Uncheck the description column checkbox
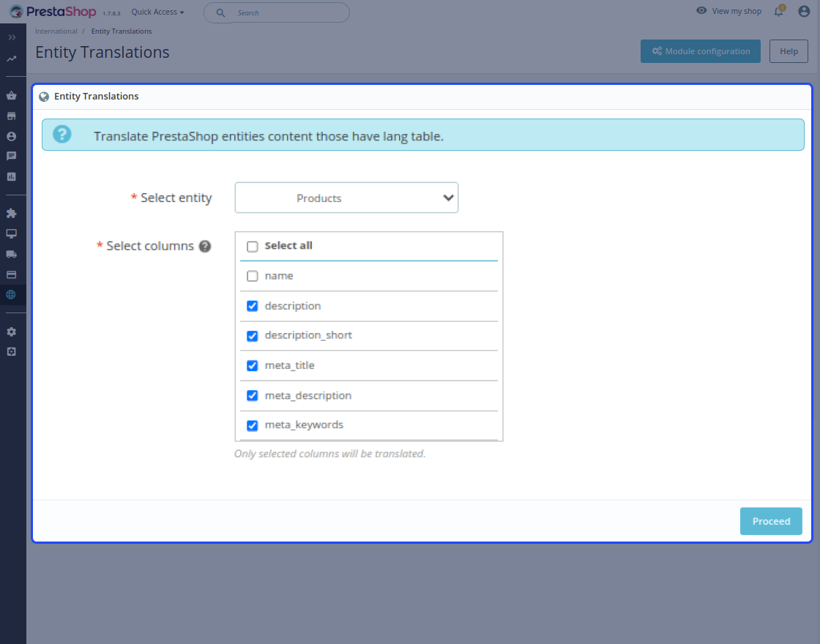 coord(253,307)
